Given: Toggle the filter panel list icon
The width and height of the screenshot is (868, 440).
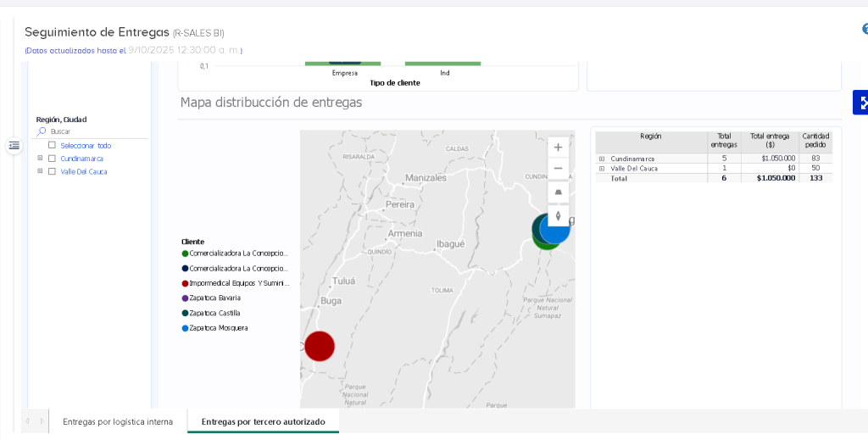Looking at the screenshot, I should pos(14,146).
